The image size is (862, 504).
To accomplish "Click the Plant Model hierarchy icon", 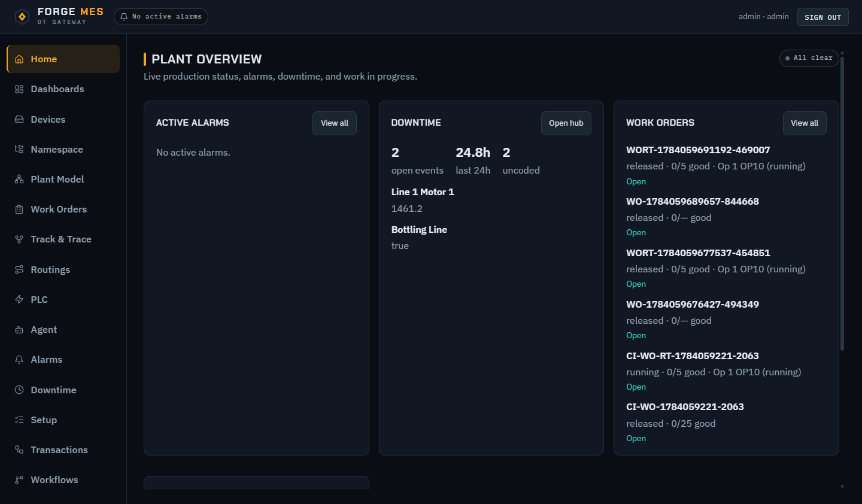I will point(19,180).
